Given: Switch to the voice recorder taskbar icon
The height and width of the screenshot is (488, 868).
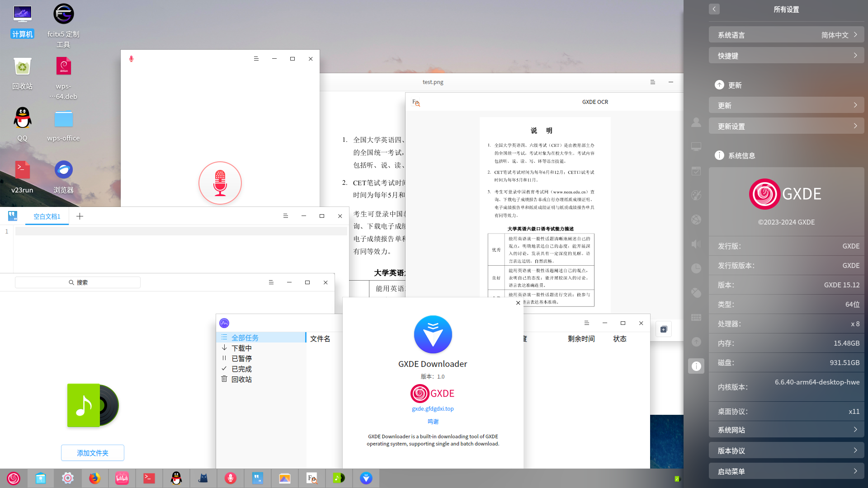Looking at the screenshot, I should click(231, 478).
